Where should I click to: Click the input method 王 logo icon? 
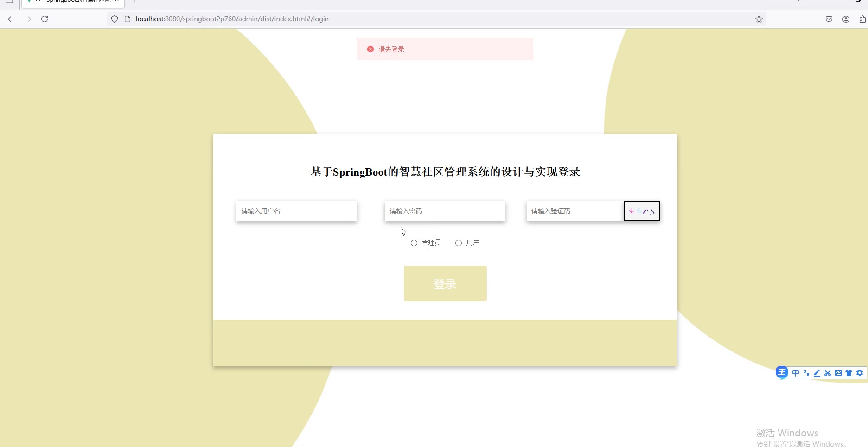pyautogui.click(x=782, y=372)
